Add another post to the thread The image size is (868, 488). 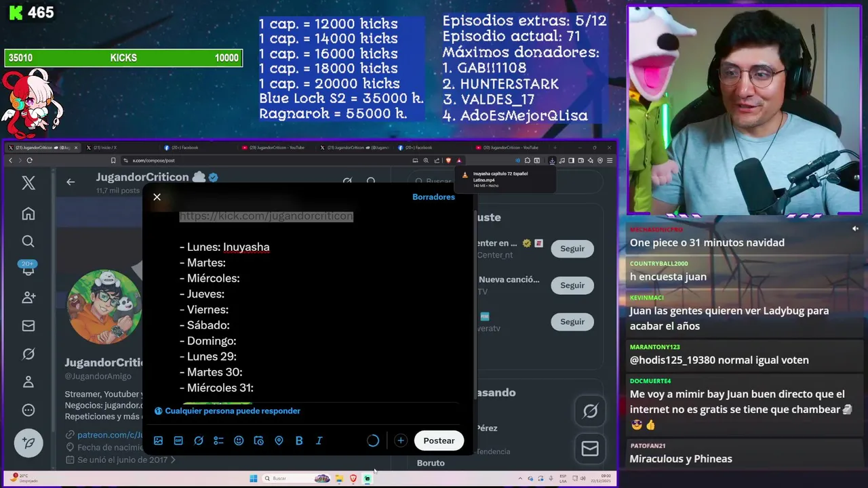(401, 441)
